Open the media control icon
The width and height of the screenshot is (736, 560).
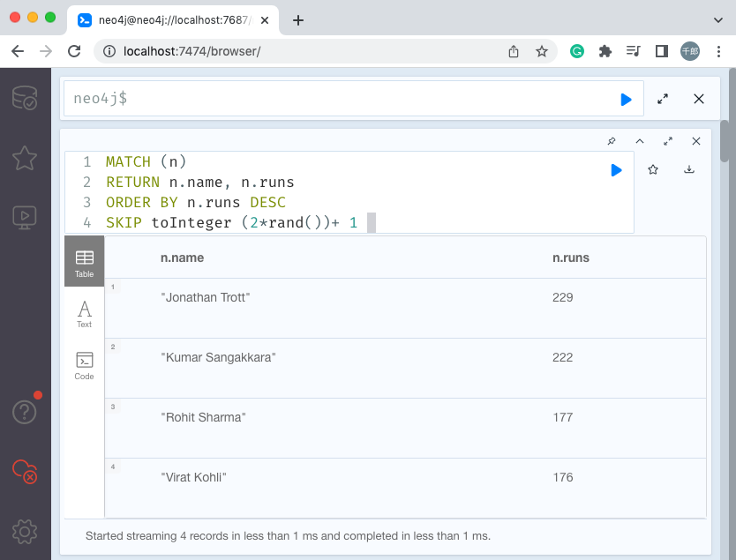click(x=634, y=50)
